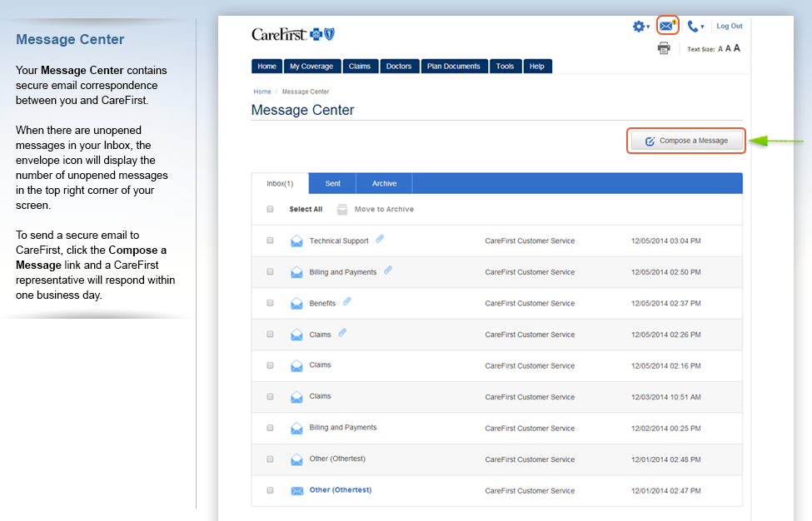
Task: Tick checkbox for Claims 10:51 AM message
Action: pyautogui.click(x=270, y=396)
